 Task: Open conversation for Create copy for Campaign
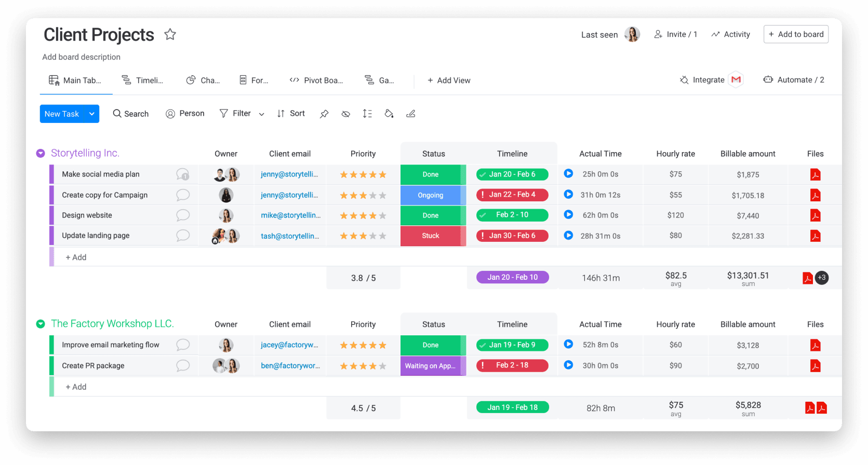click(183, 195)
